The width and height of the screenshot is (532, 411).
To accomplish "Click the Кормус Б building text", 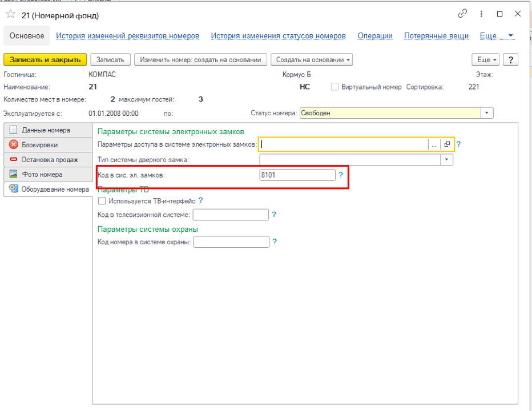I will click(296, 74).
